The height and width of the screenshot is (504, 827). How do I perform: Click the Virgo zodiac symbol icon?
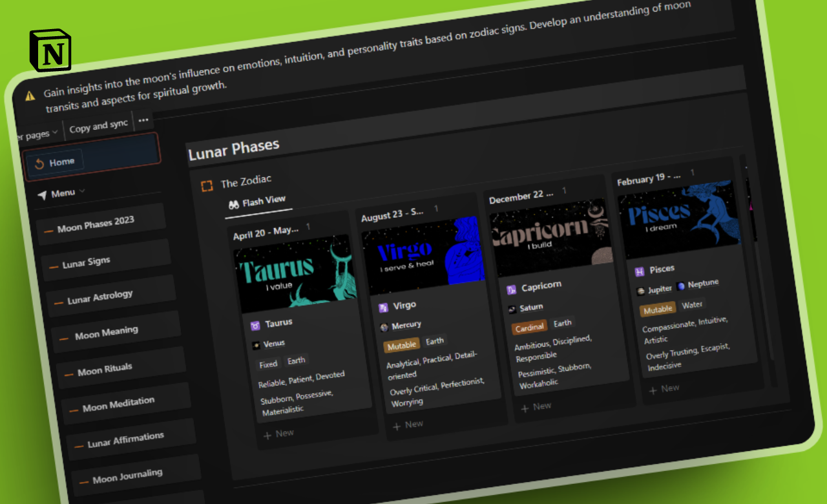click(x=383, y=308)
